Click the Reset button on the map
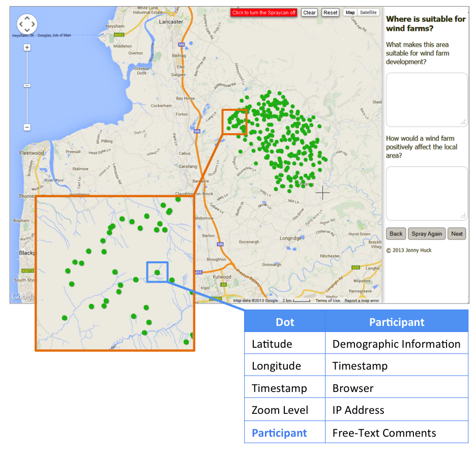 point(330,13)
